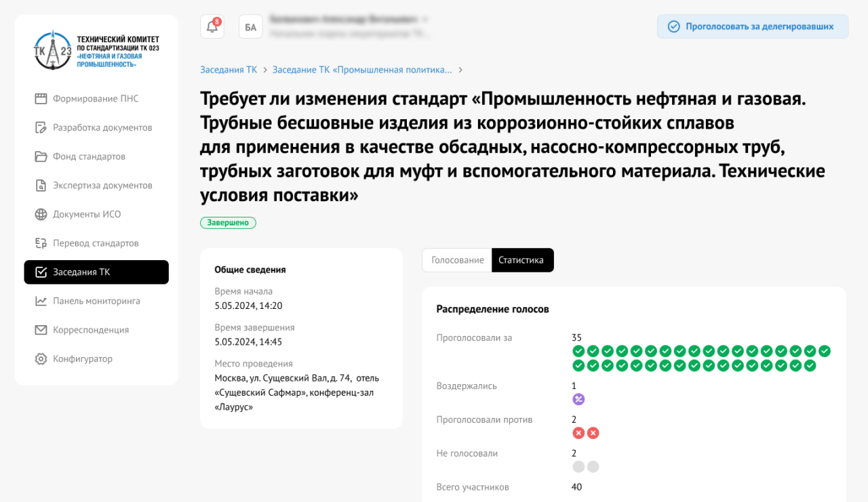Click the first grey not-voted marker
868x502 pixels.
[x=578, y=467]
